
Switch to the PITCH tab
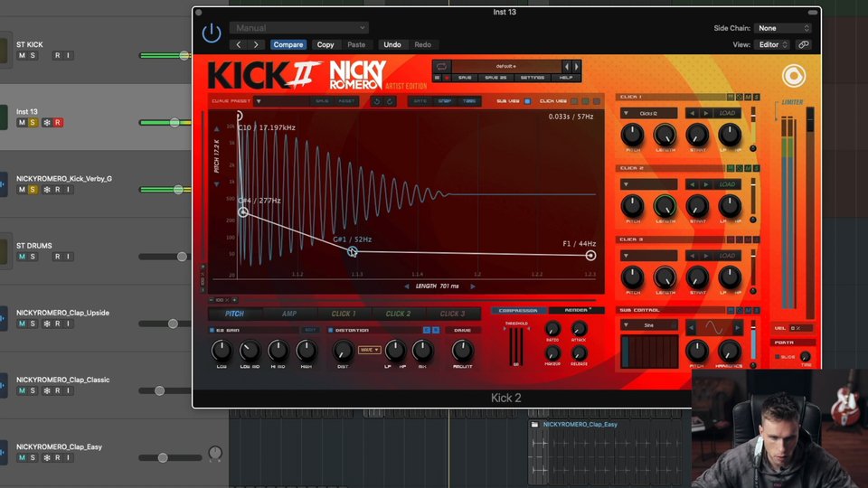234,314
